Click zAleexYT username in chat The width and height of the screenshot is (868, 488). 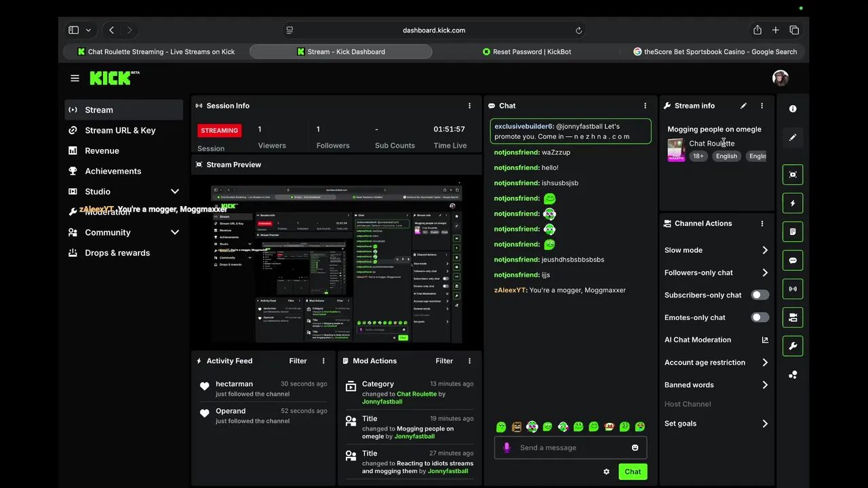[x=510, y=290]
